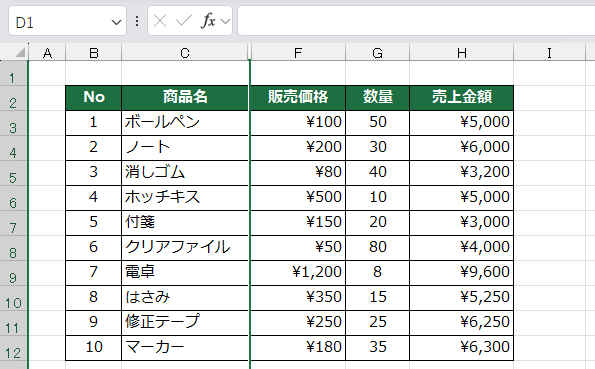Select column G header
Viewport: 595px width, 369px height.
(378, 52)
